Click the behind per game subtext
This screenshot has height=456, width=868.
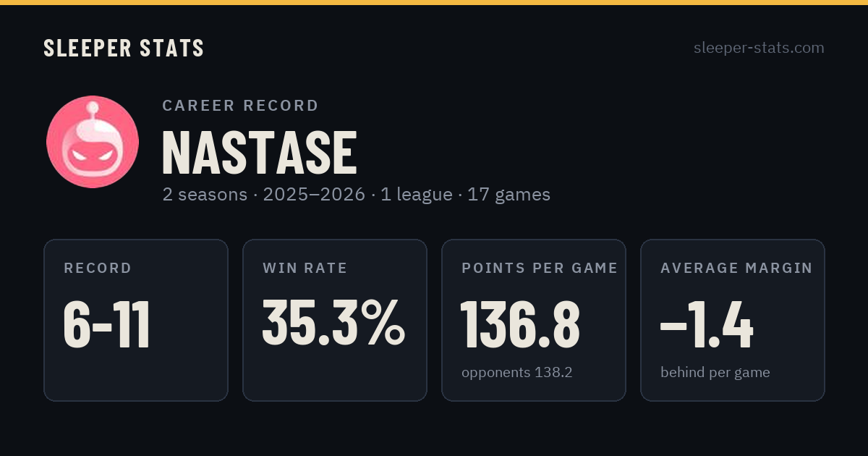(715, 373)
